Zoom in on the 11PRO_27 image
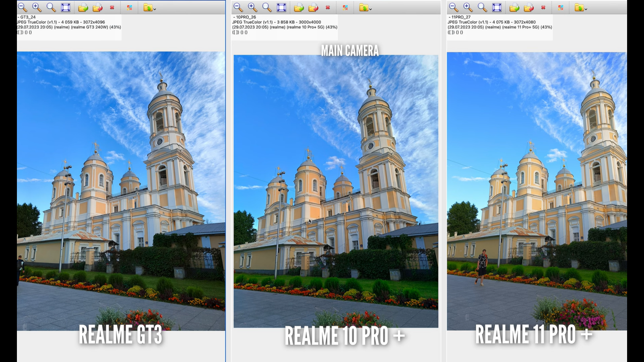 [468, 7]
